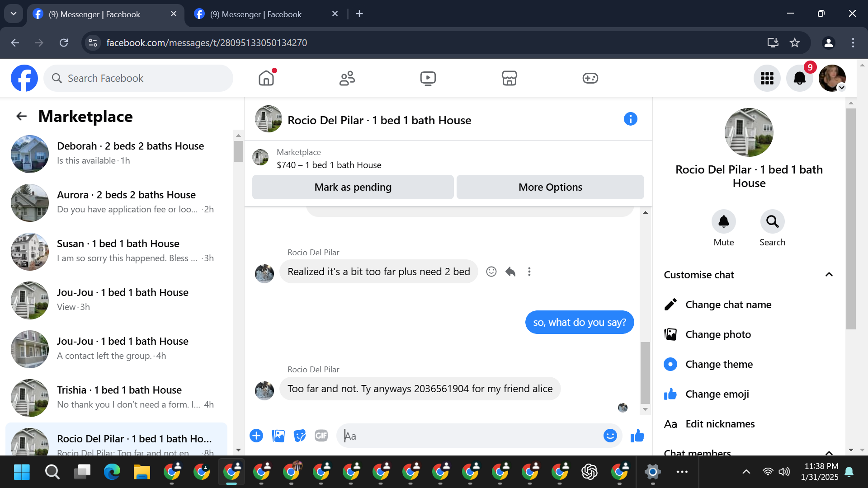The width and height of the screenshot is (868, 488).
Task: Collapse the Customise chat section
Action: pos(829,275)
